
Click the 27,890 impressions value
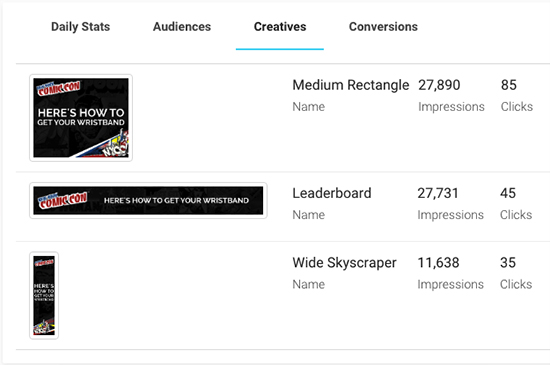439,85
